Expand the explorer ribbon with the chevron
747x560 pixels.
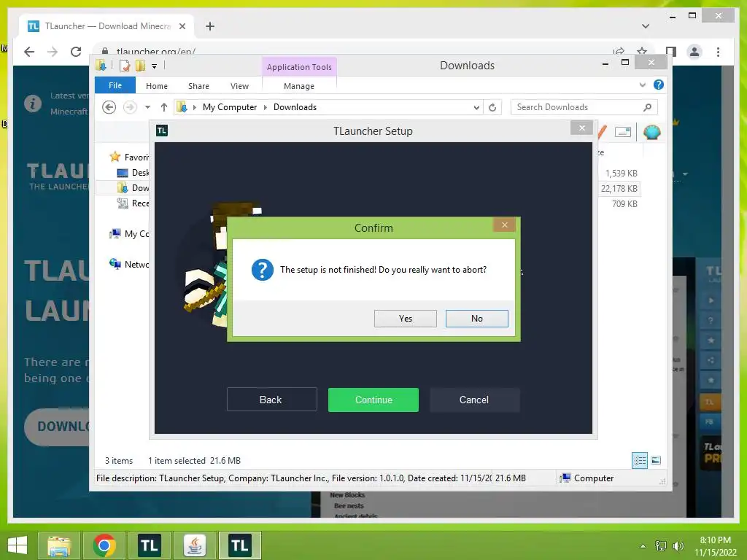pyautogui.click(x=642, y=85)
